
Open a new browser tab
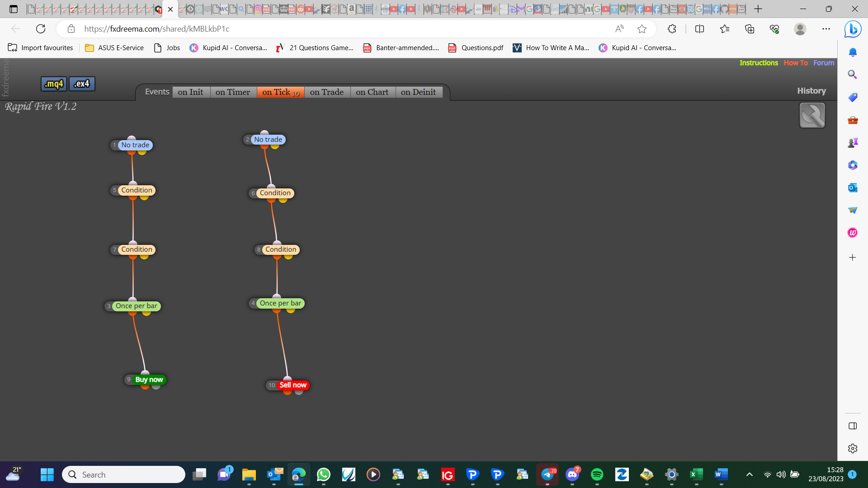(758, 9)
